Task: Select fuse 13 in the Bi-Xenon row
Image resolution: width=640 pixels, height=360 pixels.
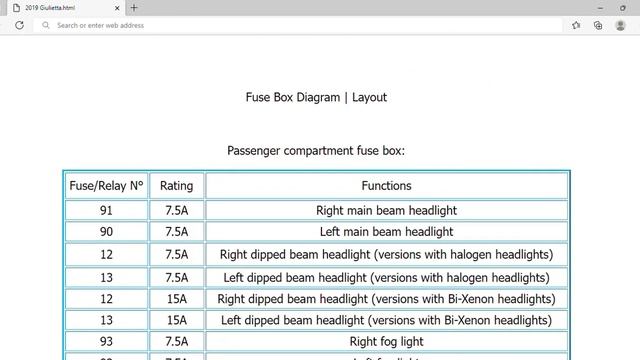Action: pyautogui.click(x=107, y=320)
